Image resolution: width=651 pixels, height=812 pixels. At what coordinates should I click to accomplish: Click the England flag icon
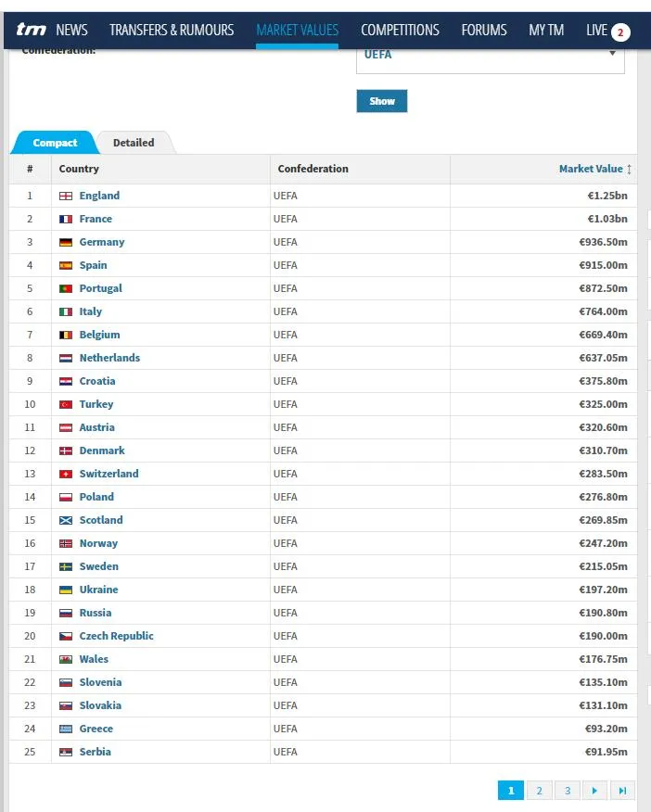[x=66, y=196]
